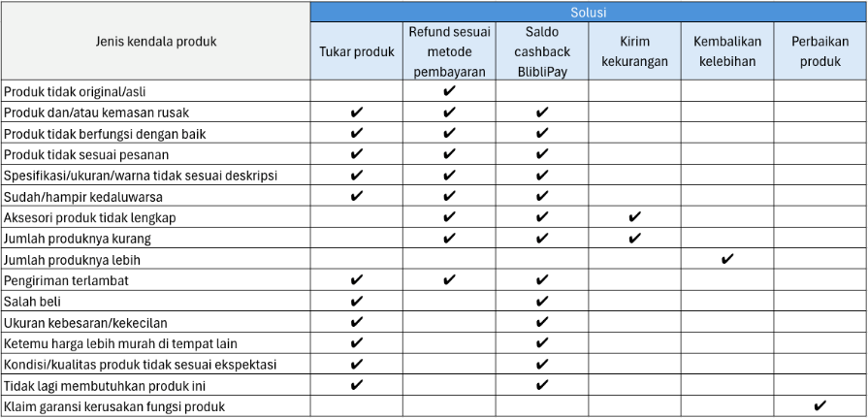Select the Jenis kendala produk header

coord(155,42)
